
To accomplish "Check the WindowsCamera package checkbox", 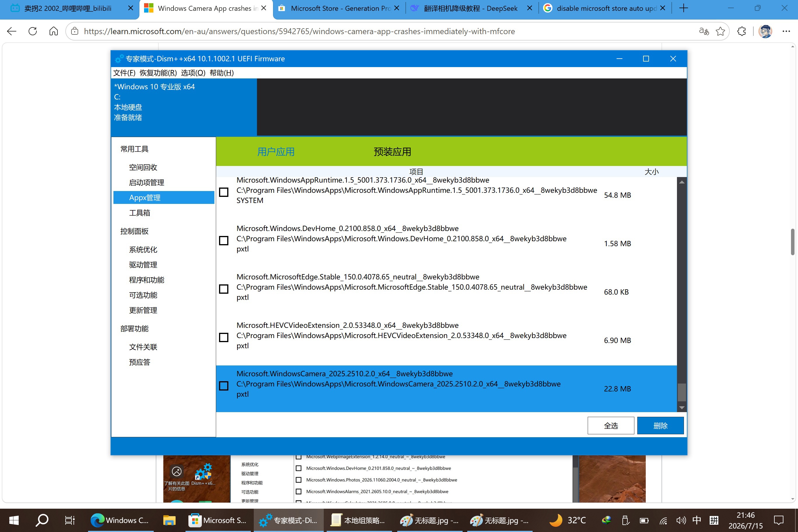I will (224, 386).
